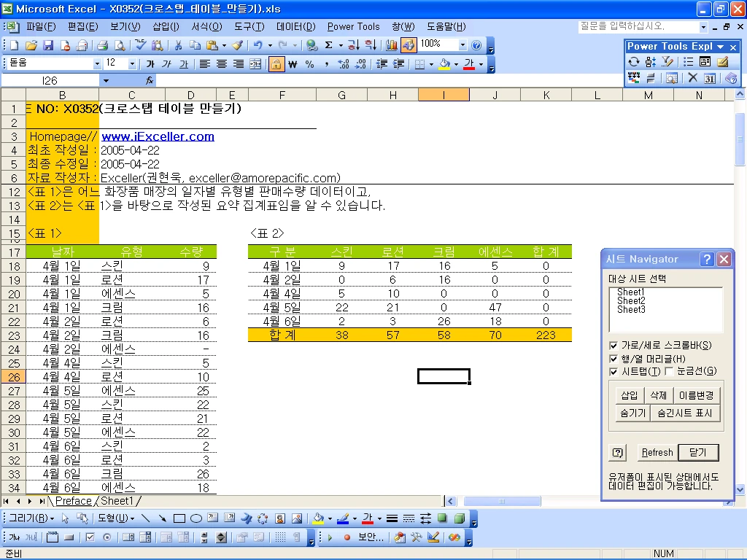The image size is (747, 560).
Task: Click the Sort Ascending icon
Action: [x=353, y=45]
